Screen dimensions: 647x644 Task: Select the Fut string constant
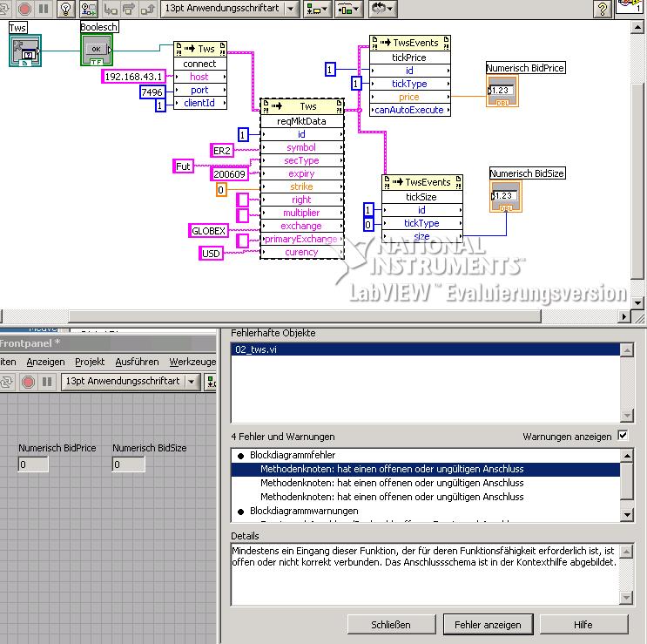(183, 166)
